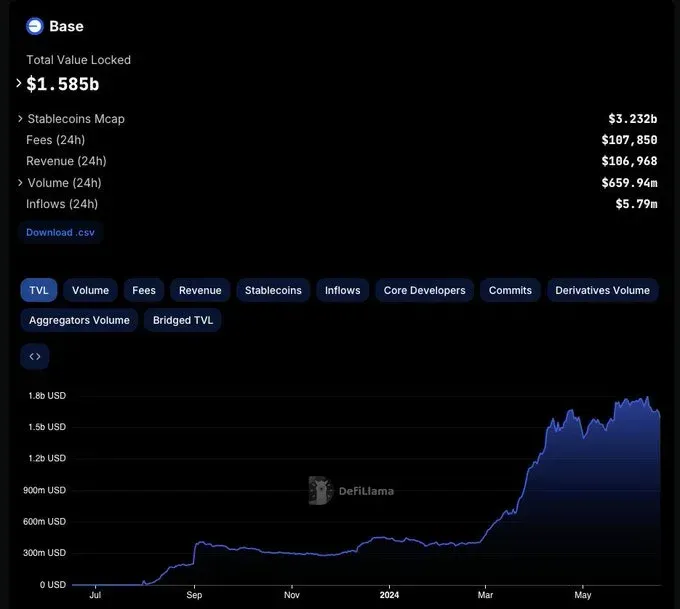Show the Commits chart series
The width and height of the screenshot is (680, 609).
pyautogui.click(x=510, y=290)
